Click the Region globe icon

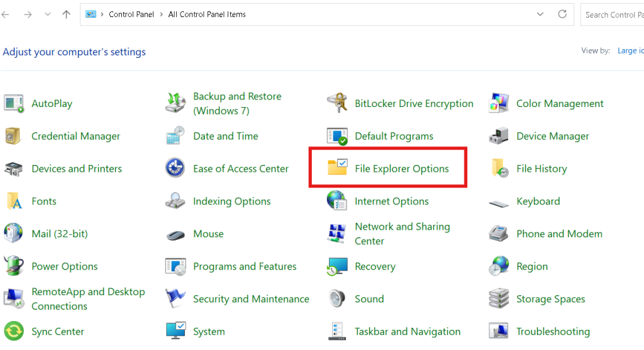click(x=499, y=266)
